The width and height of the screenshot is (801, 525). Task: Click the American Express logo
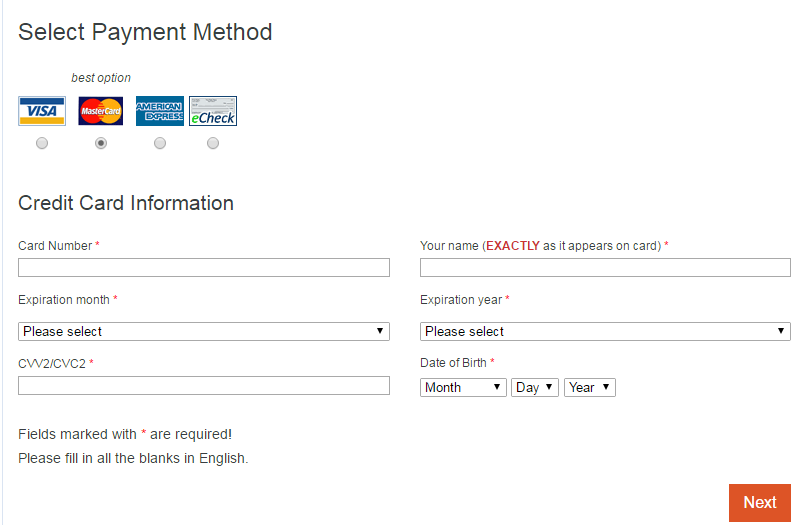point(160,111)
